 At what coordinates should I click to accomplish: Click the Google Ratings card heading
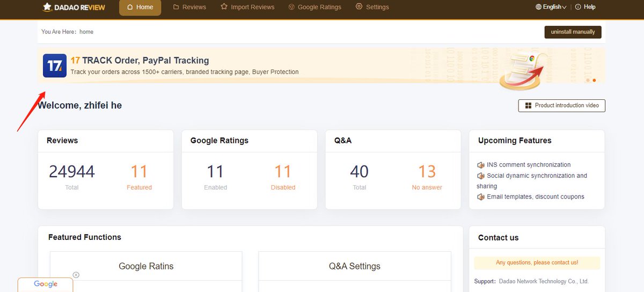tap(219, 141)
